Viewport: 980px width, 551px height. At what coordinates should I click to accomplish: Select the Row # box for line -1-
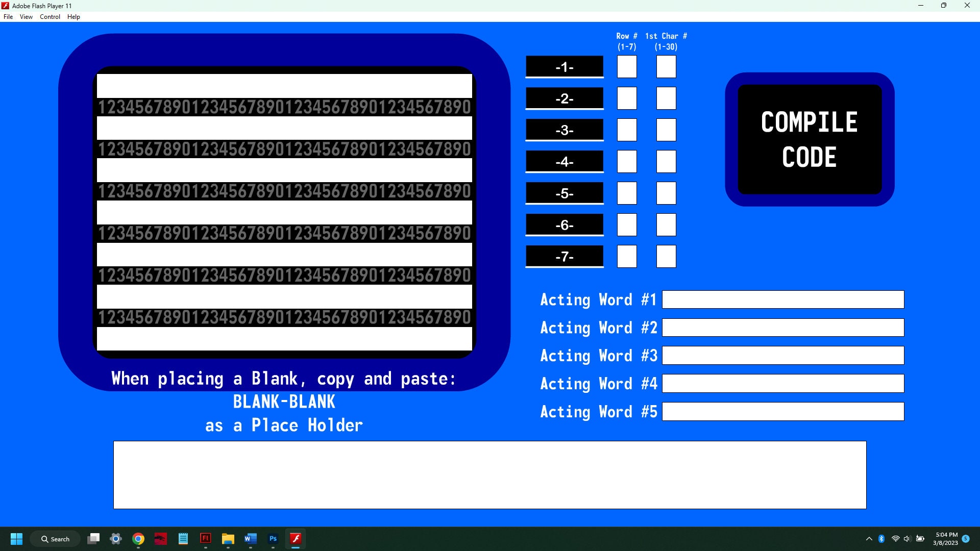coord(627,66)
